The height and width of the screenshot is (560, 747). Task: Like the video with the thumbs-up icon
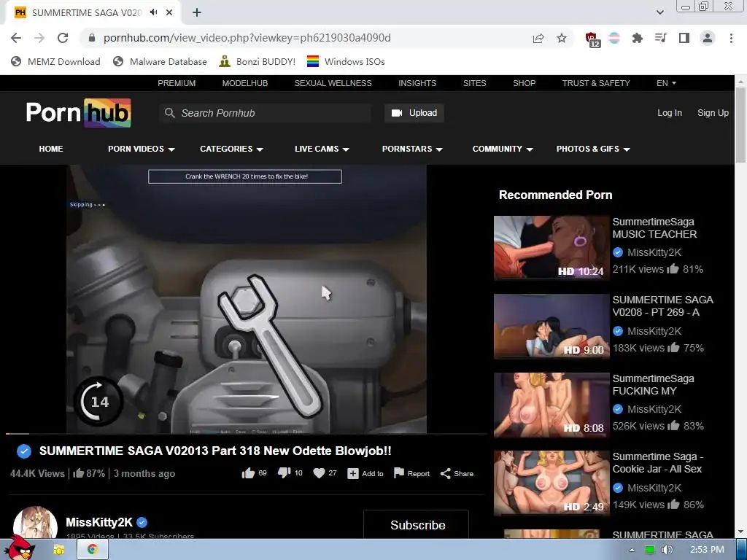point(248,473)
